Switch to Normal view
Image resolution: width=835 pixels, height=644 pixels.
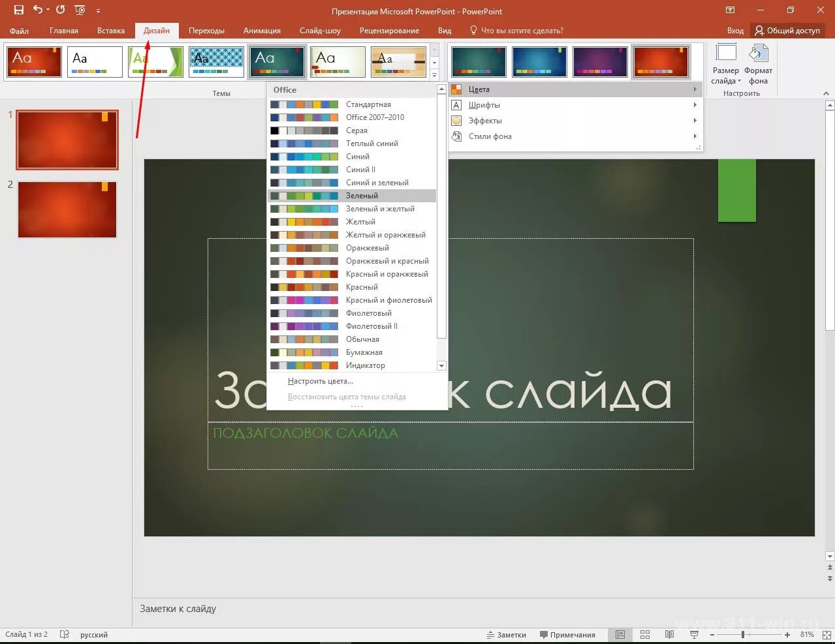click(620, 634)
